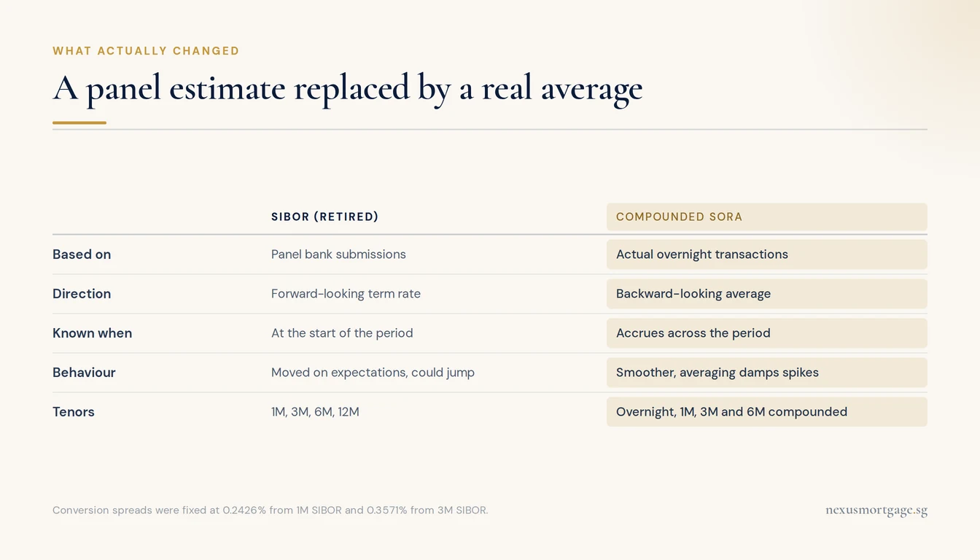The width and height of the screenshot is (980, 560).
Task: Click 'Forward-looking term rate' cell
Action: click(x=346, y=294)
